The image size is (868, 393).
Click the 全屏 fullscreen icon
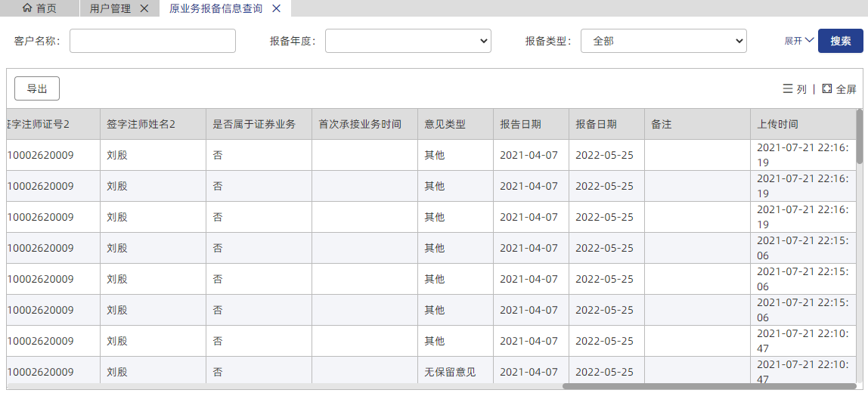826,88
